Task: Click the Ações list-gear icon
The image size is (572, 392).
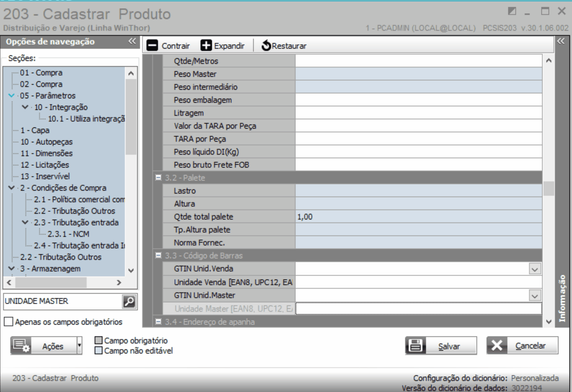Action: pyautogui.click(x=21, y=346)
